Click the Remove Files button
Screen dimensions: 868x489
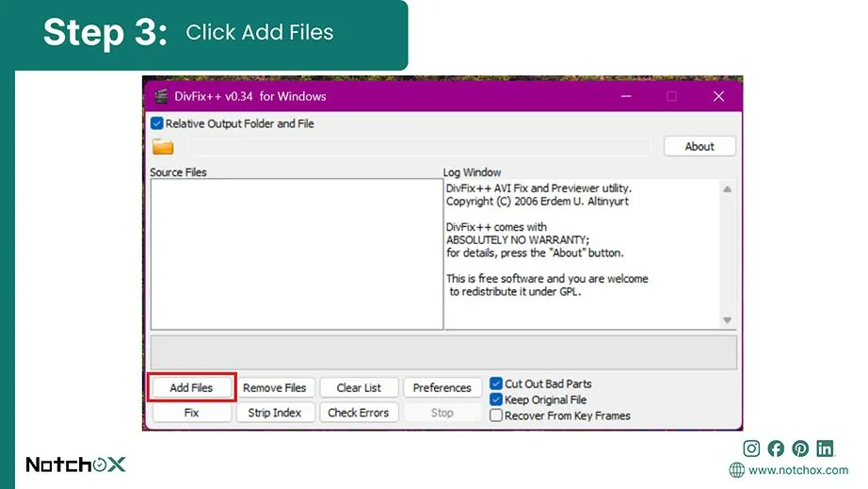click(x=275, y=387)
